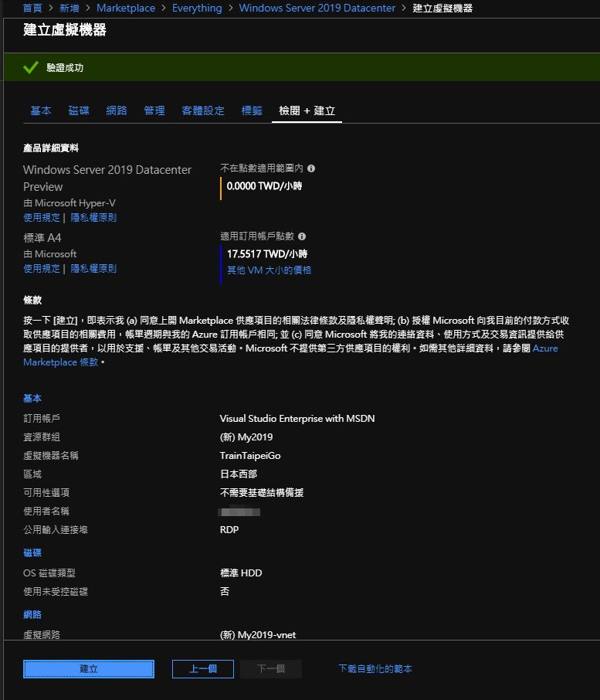Click the disabled 下一個 button
This screenshot has height=700, width=600.
pos(271,669)
